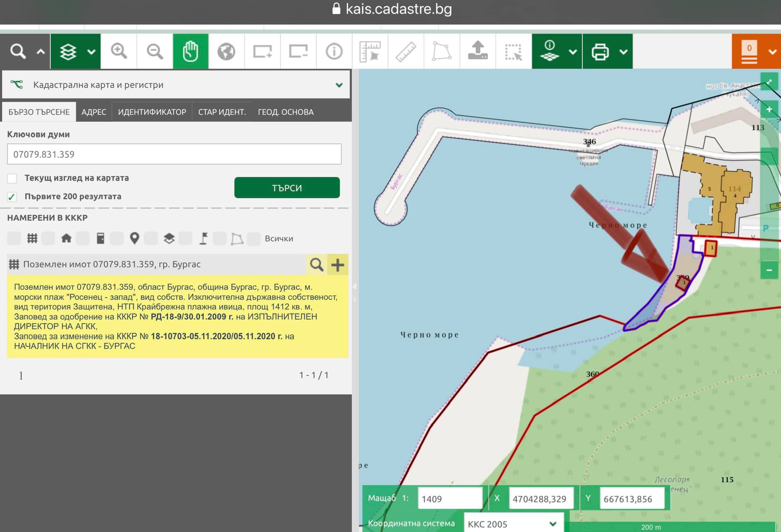The width and height of the screenshot is (781, 532).
Task: Zoom to result with magnifier icon
Action: (317, 264)
